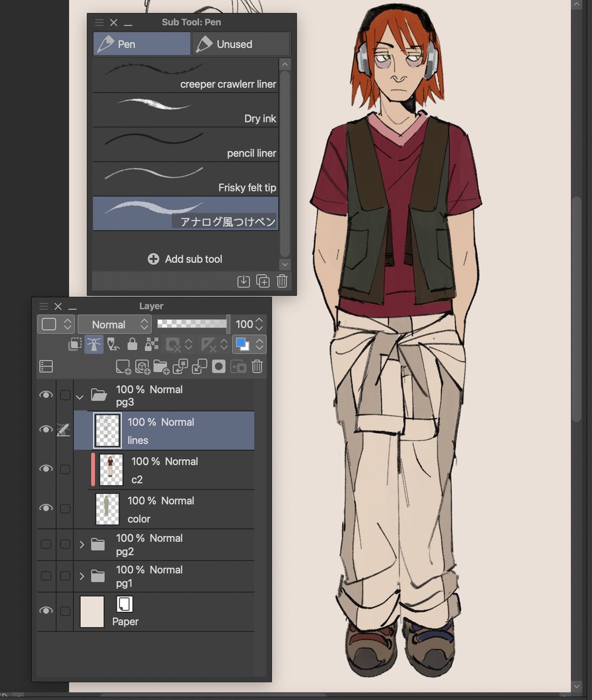This screenshot has height=700, width=592.
Task: Open the Normal blending mode dropdown
Action: tap(114, 324)
